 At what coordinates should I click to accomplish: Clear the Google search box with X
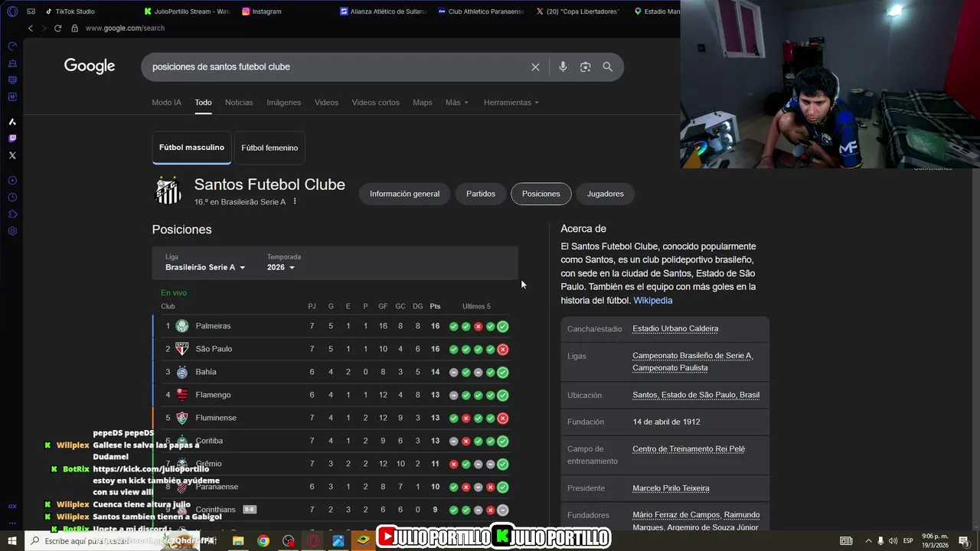[535, 67]
